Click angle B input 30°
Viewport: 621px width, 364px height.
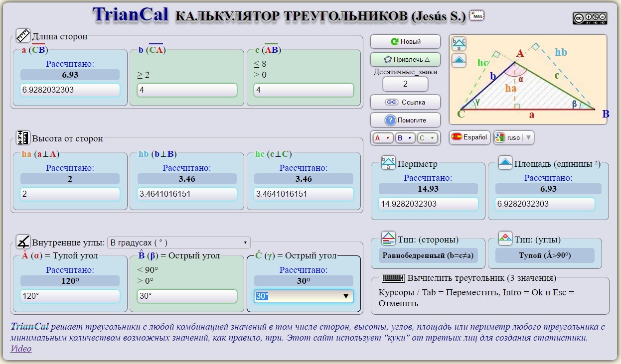coord(187,296)
